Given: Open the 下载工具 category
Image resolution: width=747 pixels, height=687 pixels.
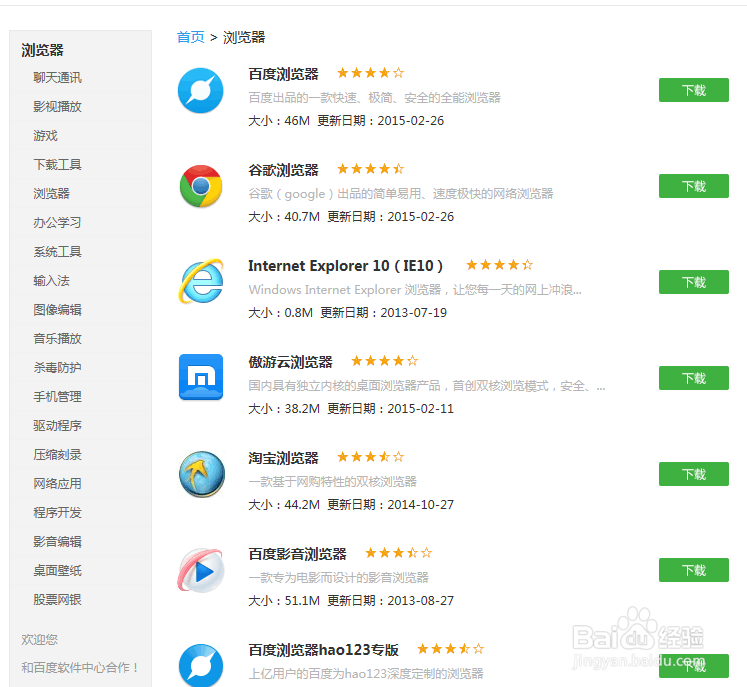Looking at the screenshot, I should (x=57, y=165).
